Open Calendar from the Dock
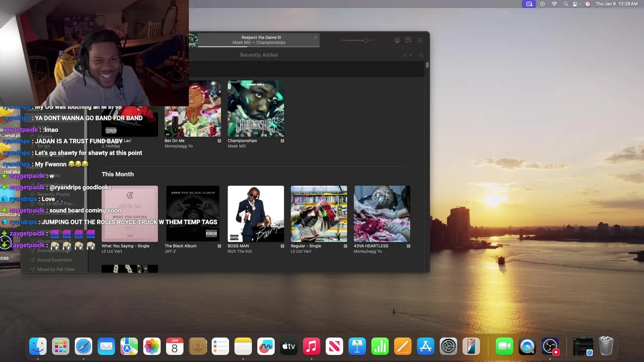 click(175, 346)
